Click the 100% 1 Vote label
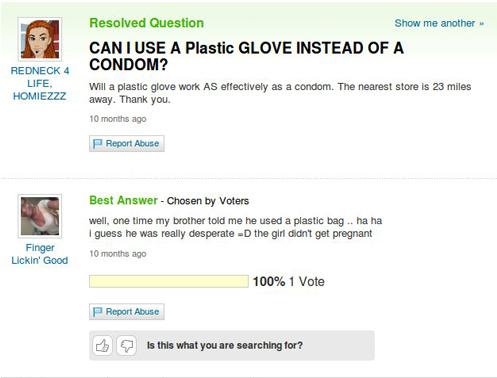 tap(289, 282)
